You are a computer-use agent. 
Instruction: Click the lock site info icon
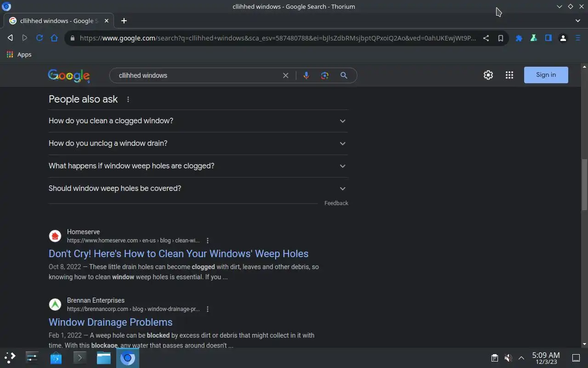click(72, 38)
